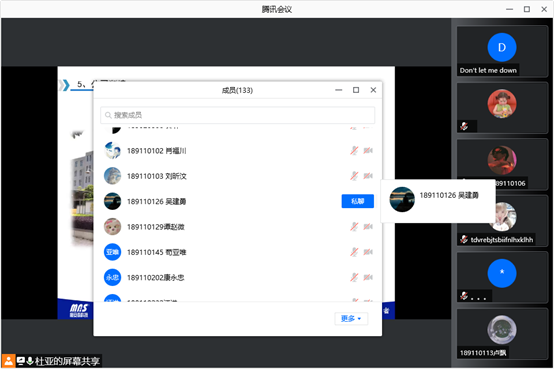Click the blue star avatar participant tile
Viewport: 554px width, 369px height.
(x=502, y=277)
